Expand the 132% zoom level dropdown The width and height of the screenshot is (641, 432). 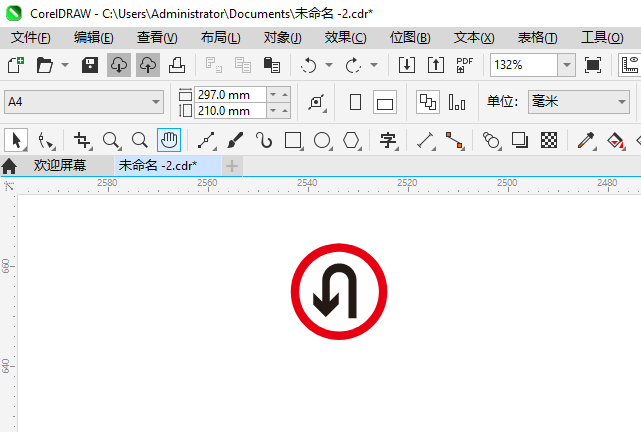(567, 65)
